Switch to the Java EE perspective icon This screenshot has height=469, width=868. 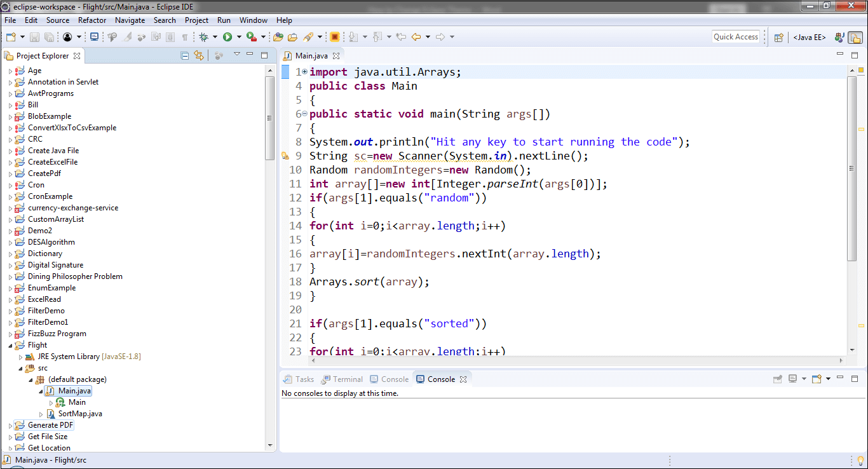(840, 37)
